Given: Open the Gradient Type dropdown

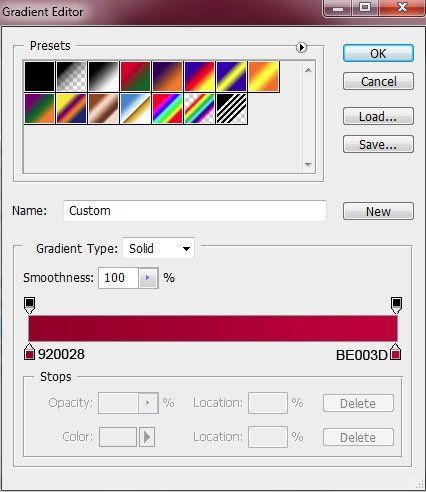Looking at the screenshot, I should point(158,248).
